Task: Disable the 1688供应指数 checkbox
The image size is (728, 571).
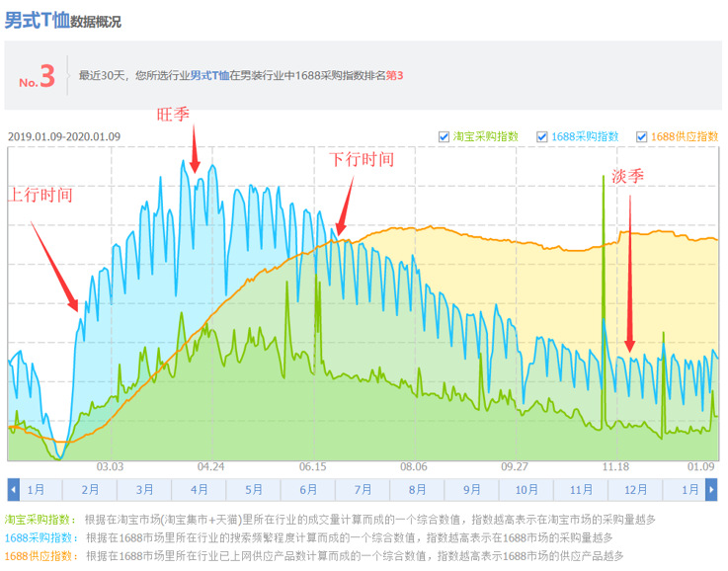Action: coord(642,136)
